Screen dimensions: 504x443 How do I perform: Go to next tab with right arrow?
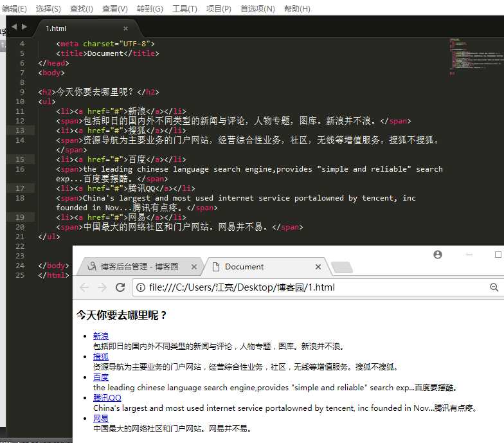(24, 27)
